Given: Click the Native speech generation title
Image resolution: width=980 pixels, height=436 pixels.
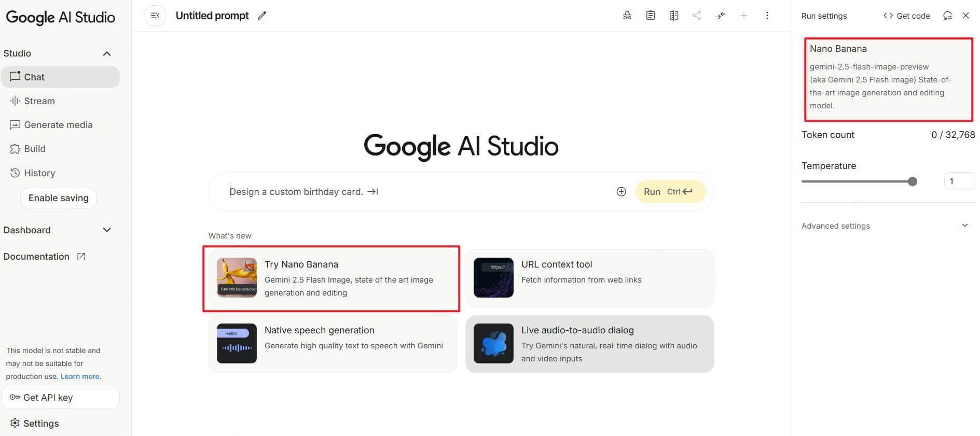Looking at the screenshot, I should (x=319, y=330).
